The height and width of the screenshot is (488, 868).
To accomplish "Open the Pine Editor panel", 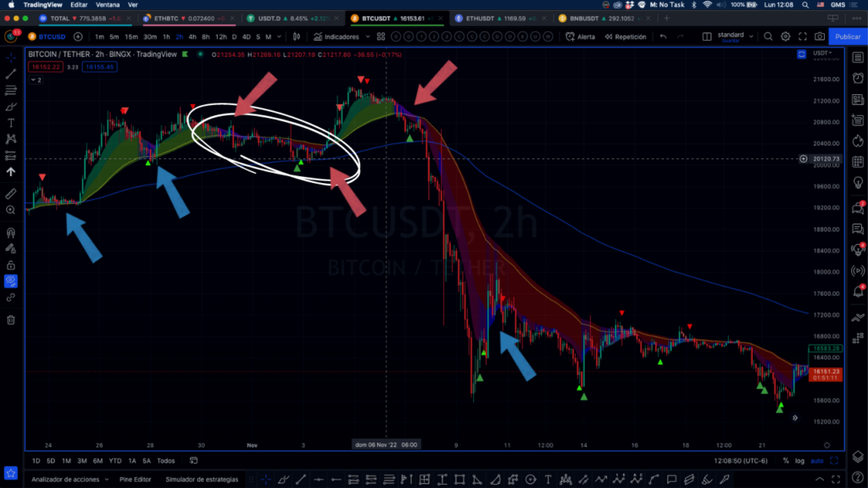I will click(x=135, y=480).
